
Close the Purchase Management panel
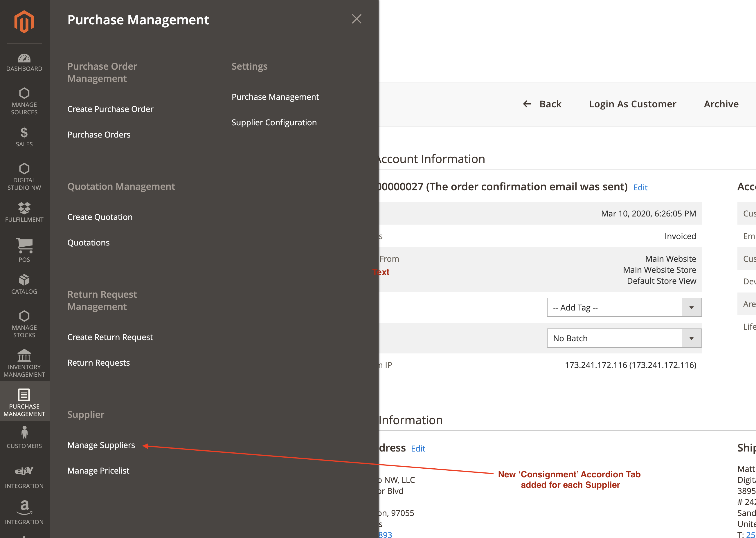pyautogui.click(x=356, y=19)
